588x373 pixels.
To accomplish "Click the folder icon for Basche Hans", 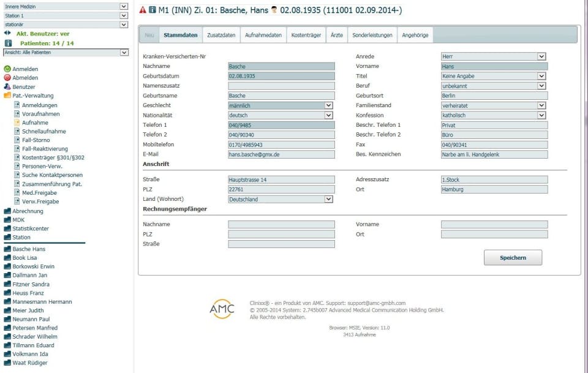I will coord(7,249).
